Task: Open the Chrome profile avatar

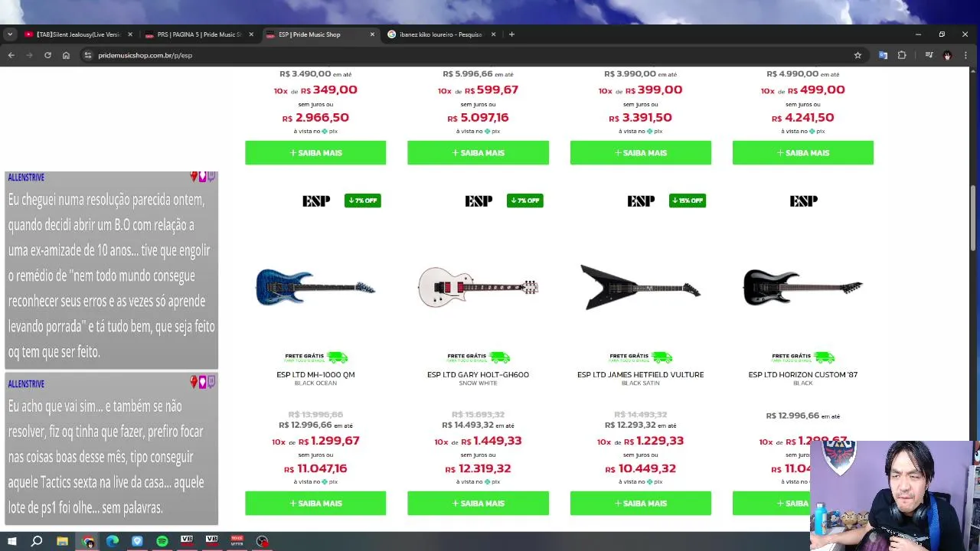Action: coord(947,55)
